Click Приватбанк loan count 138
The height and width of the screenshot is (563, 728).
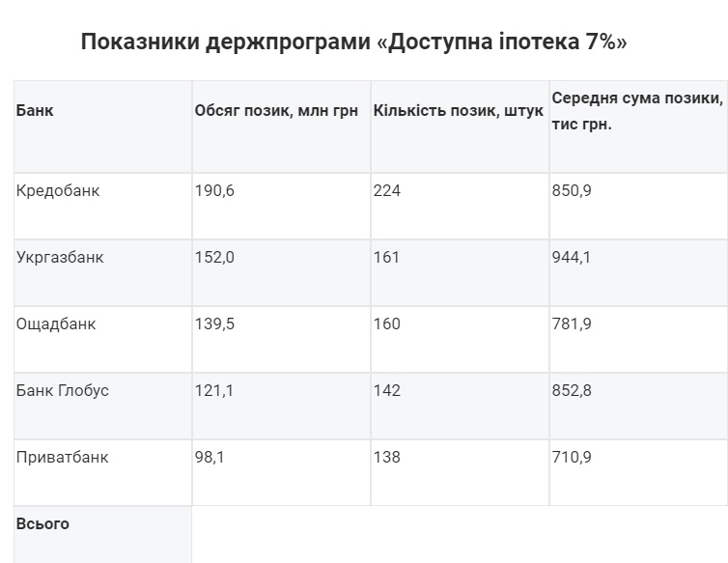[461, 472]
